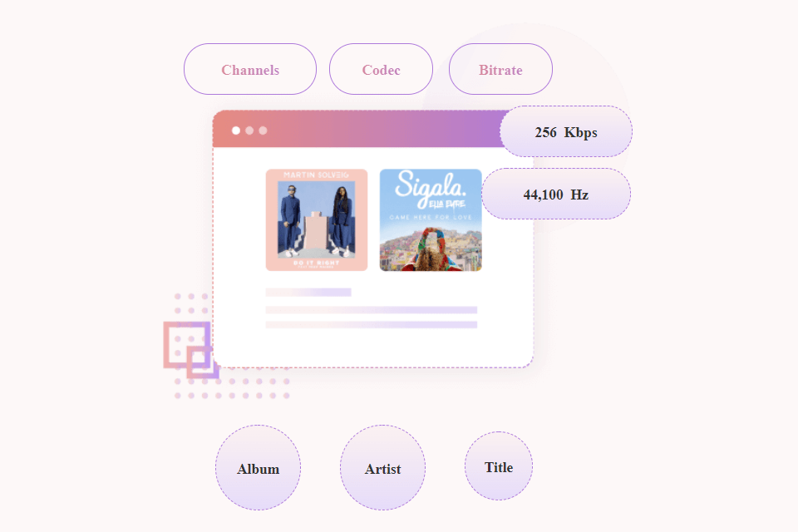Click the middle long gradient text bar
Image resolution: width=798 pixels, height=532 pixels.
pos(372,310)
